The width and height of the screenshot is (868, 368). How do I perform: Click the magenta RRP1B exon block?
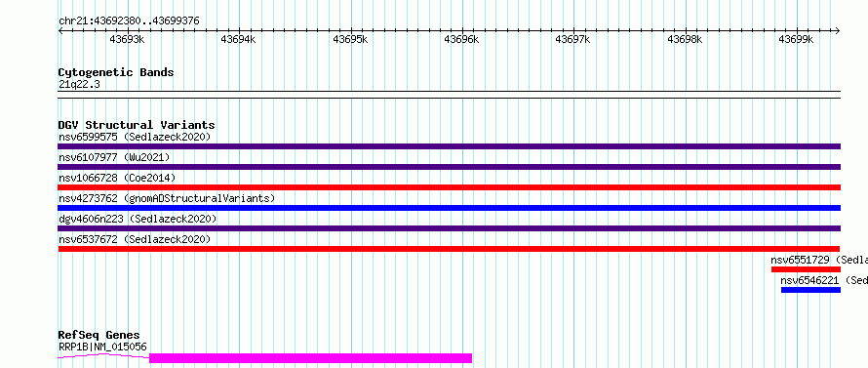[310, 358]
